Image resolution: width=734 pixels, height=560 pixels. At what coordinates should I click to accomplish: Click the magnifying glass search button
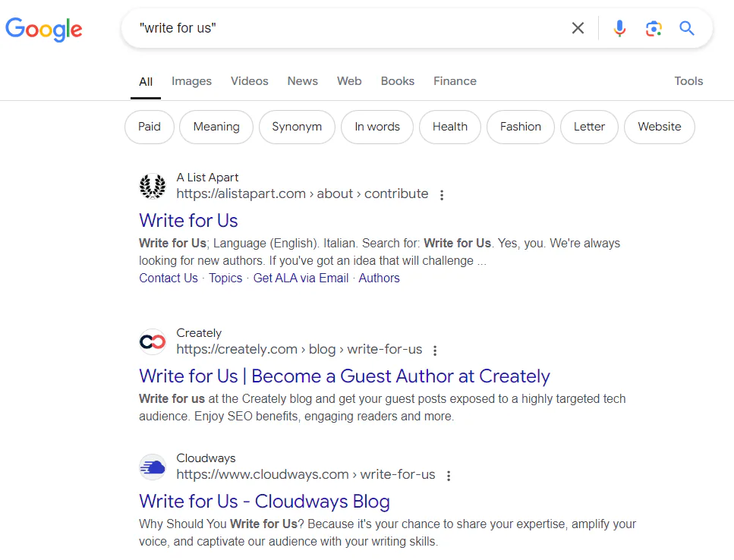coord(687,28)
